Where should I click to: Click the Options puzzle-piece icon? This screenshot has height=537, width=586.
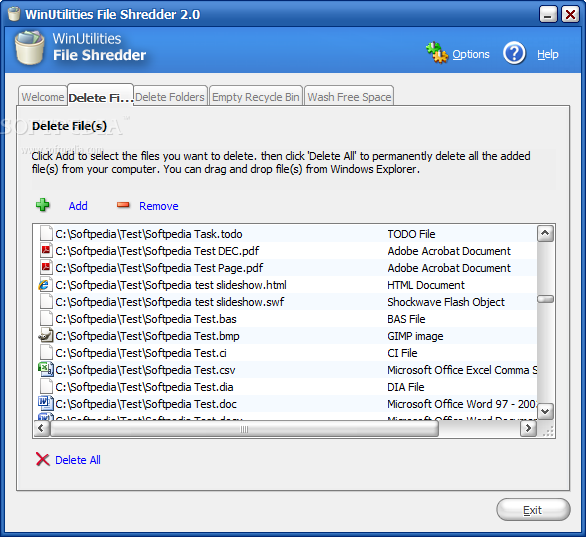437,53
